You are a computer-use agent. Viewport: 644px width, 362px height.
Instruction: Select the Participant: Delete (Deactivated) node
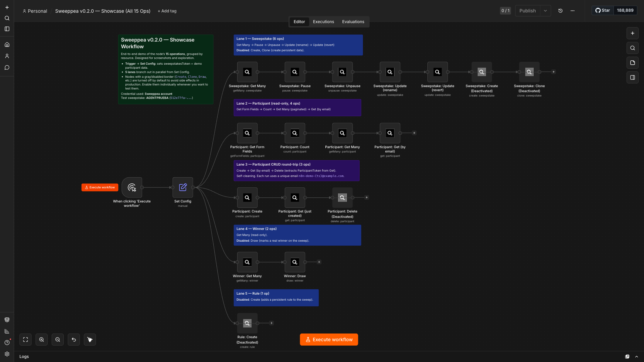tap(342, 197)
